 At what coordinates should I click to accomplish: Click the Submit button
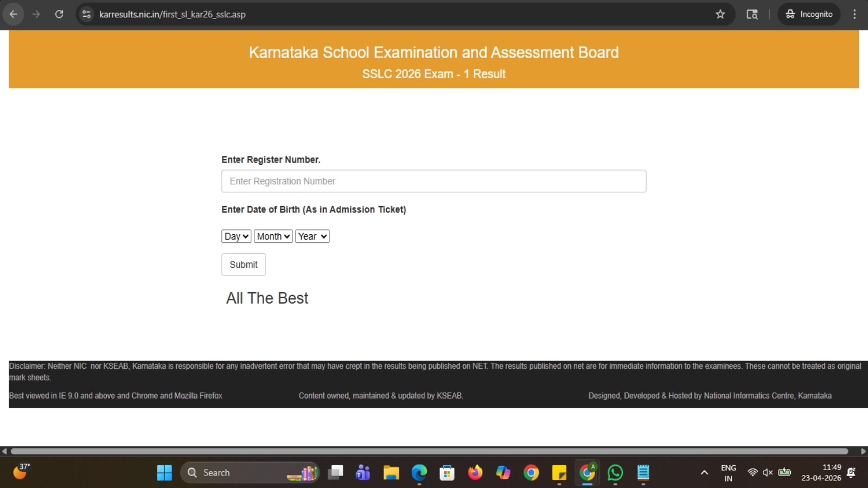tap(243, 265)
